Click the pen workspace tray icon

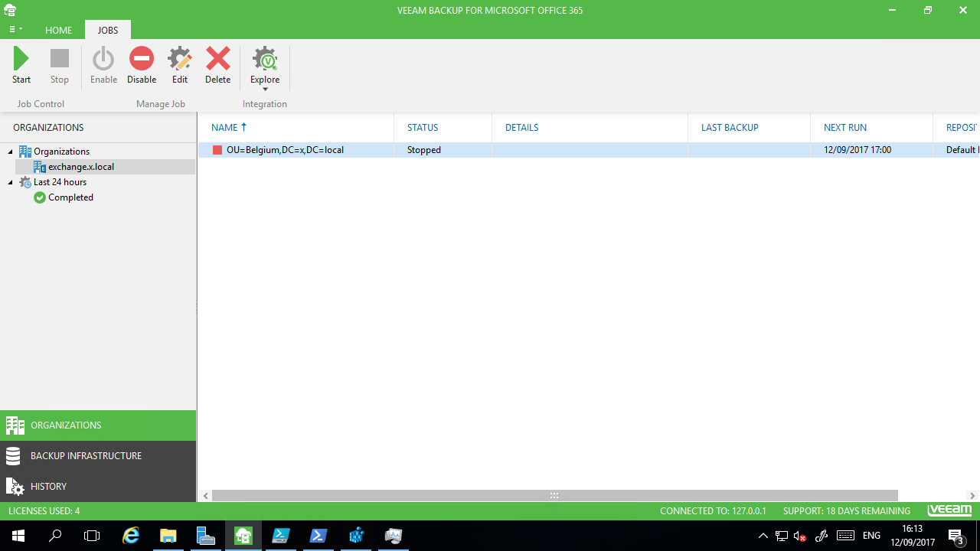[x=822, y=536]
